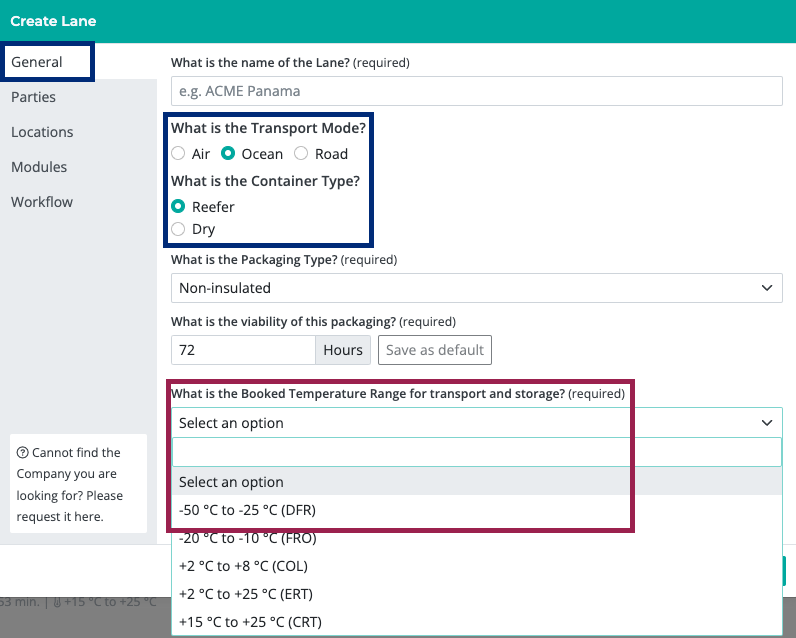Viewport: 796px width, 638px height.
Task: Pick +2 °C to +25 °C (ERT)
Action: [477, 594]
